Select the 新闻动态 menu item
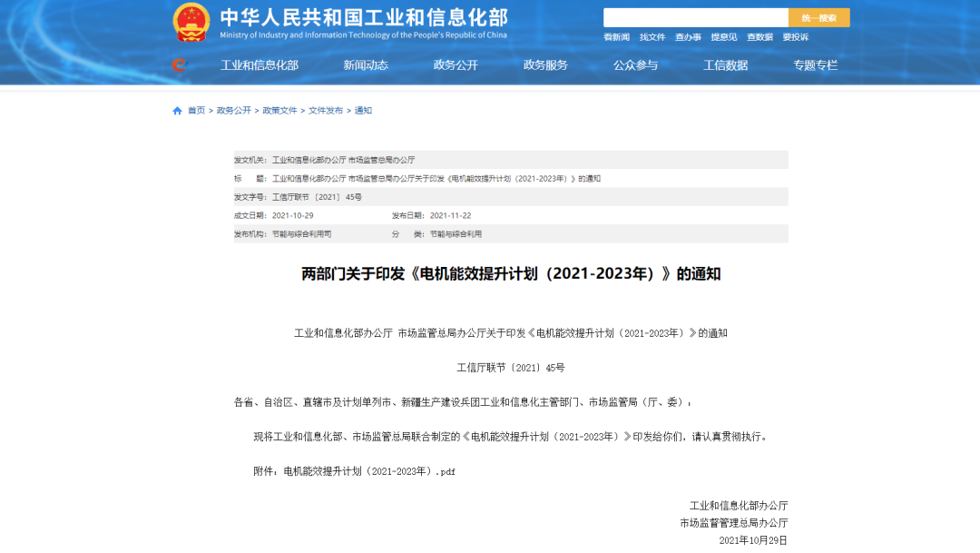 366,64
